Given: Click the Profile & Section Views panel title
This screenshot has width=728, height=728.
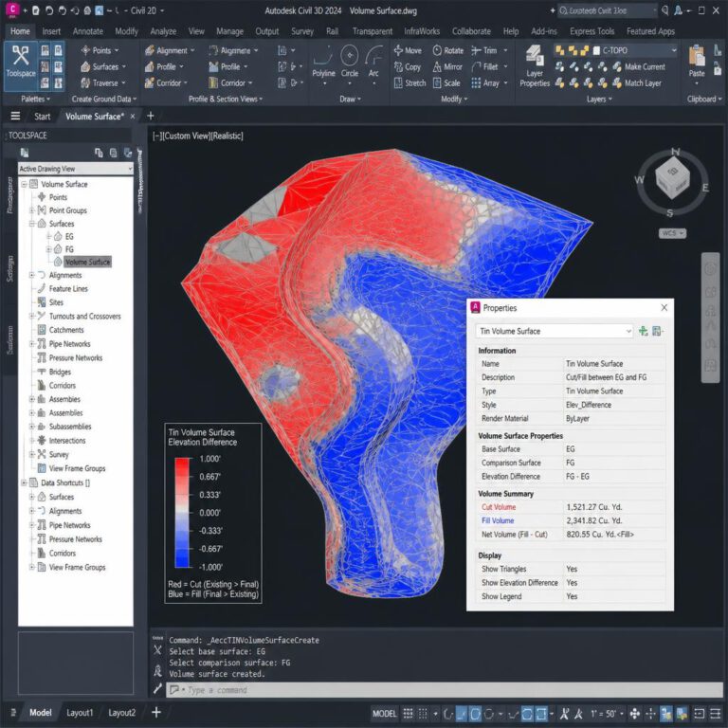Looking at the screenshot, I should (226, 99).
